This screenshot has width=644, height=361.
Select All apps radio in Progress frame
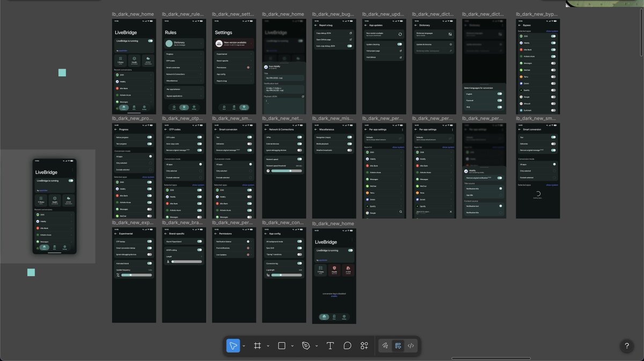(150, 156)
